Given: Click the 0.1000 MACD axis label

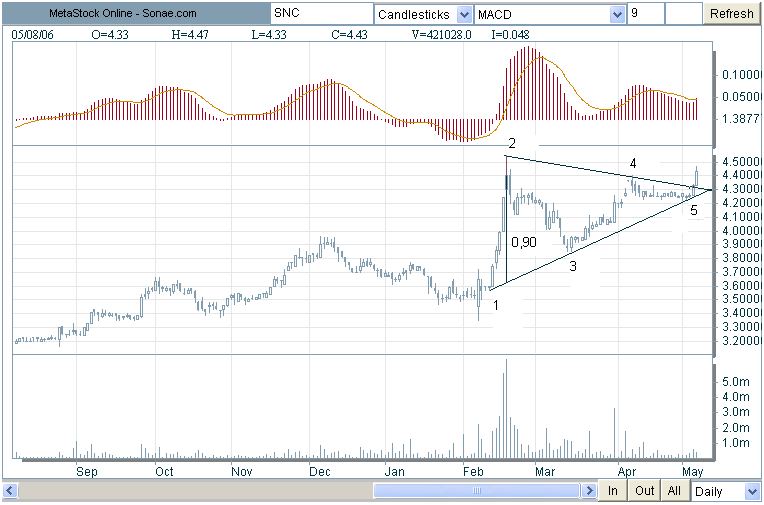Looking at the screenshot, I should click(741, 75).
